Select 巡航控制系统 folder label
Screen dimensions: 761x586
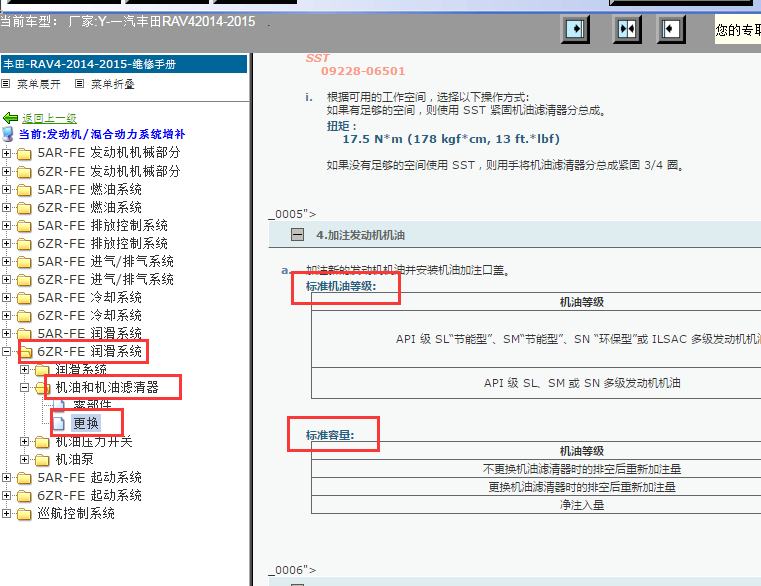pos(76,514)
